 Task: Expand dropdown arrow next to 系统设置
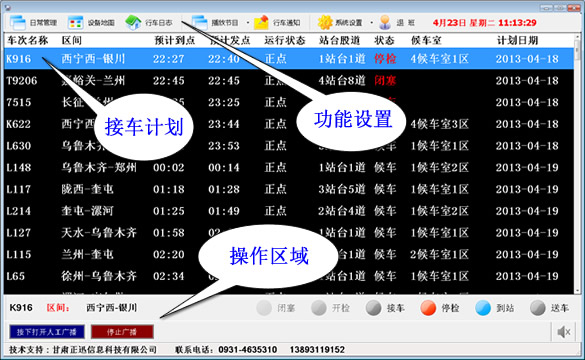371,23
